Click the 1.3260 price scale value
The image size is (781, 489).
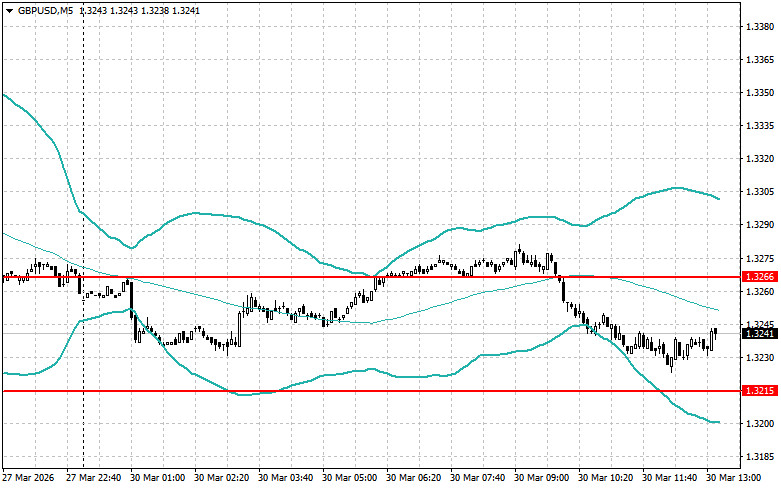tap(760, 291)
